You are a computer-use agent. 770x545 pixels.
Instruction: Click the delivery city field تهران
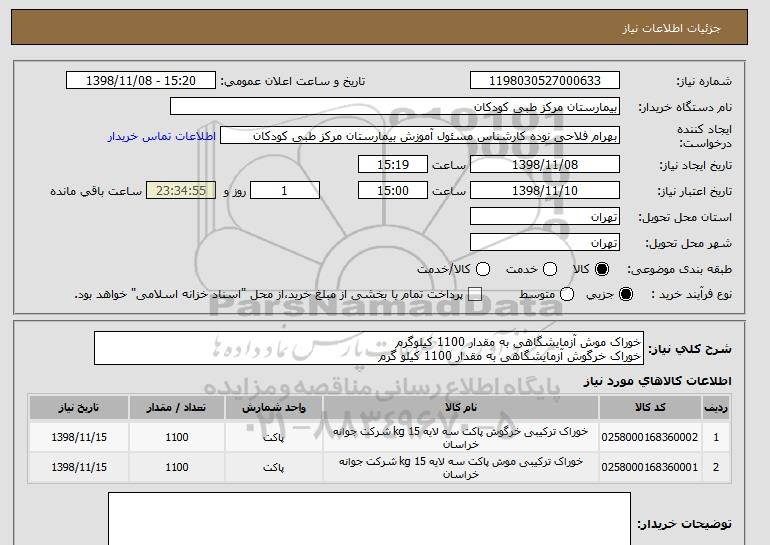click(545, 243)
